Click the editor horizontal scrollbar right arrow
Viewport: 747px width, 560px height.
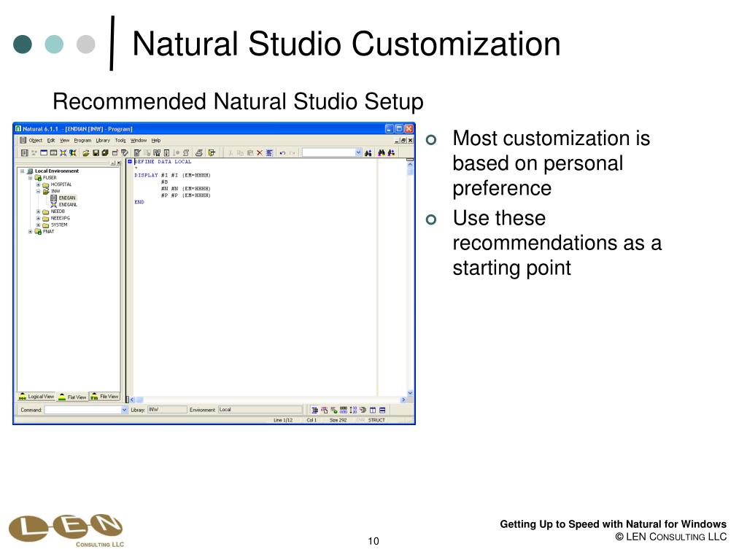click(403, 400)
